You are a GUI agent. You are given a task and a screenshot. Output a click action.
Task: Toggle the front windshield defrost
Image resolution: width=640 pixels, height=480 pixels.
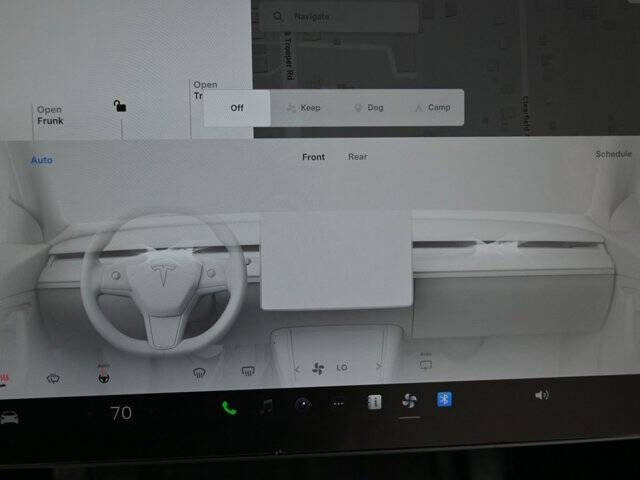pos(199,372)
